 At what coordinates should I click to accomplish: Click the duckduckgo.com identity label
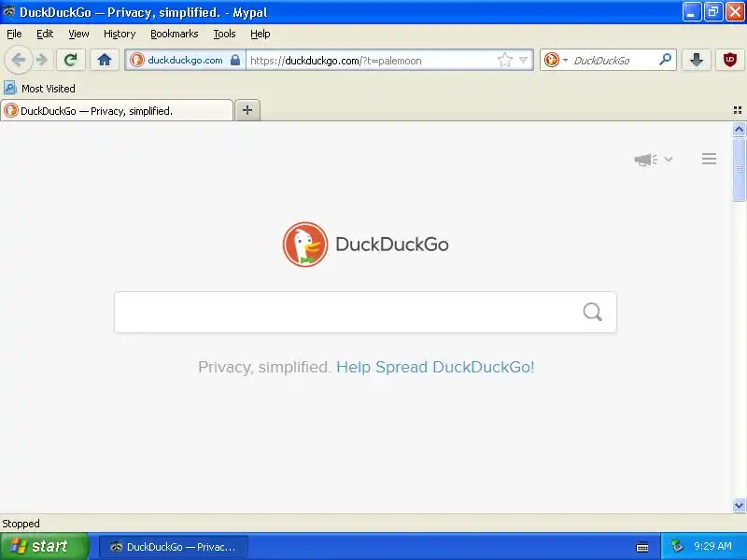tap(185, 61)
